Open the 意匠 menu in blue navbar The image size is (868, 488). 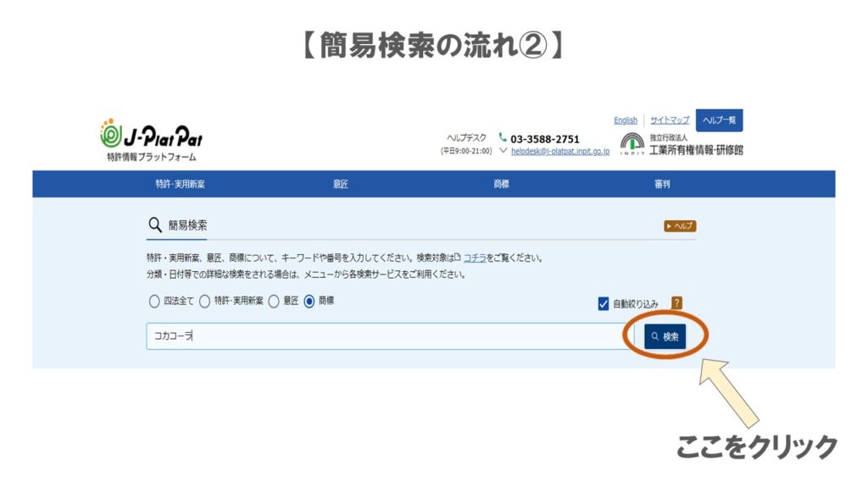click(340, 184)
